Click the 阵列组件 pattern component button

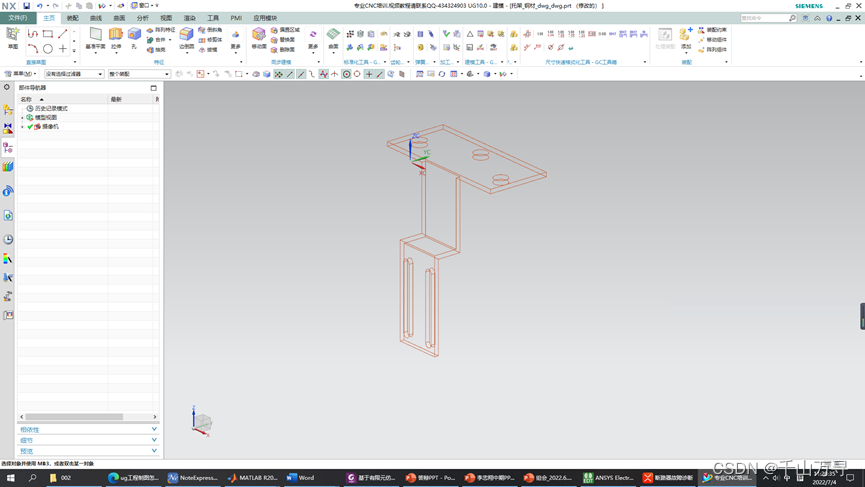[x=712, y=50]
